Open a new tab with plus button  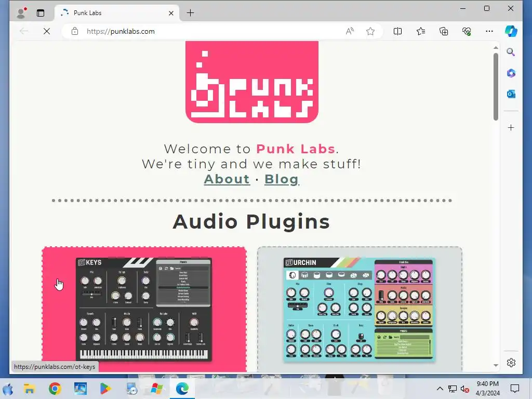tap(190, 13)
